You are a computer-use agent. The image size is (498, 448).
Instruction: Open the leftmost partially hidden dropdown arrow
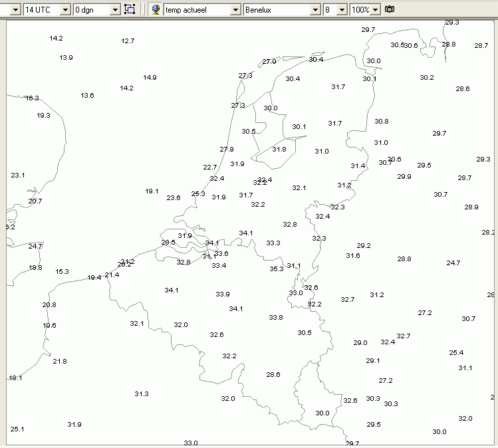click(15, 10)
